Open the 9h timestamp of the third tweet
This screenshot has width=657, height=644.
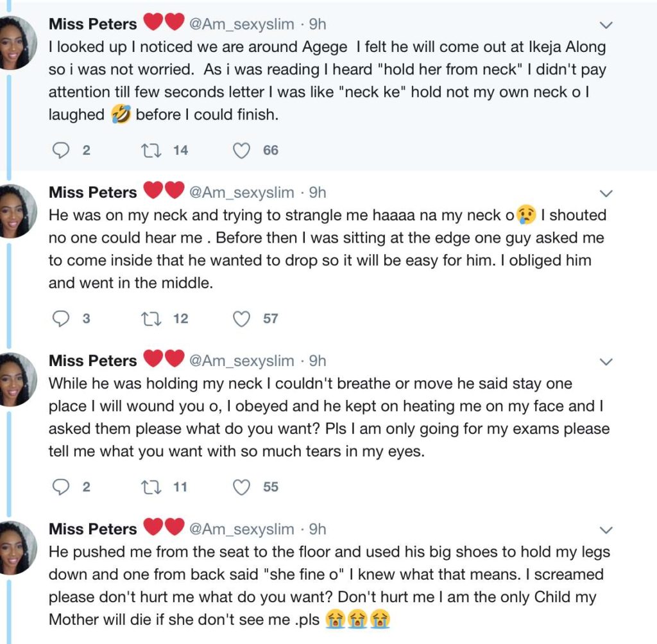[318, 361]
